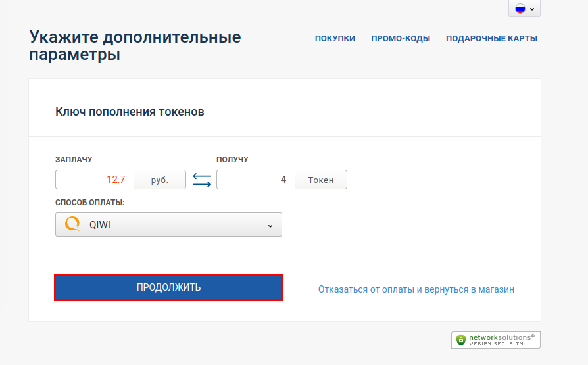The height and width of the screenshot is (365, 588).
Task: Open ПОДАРОЧНЫЕ КАРТЫ link
Action: click(491, 39)
